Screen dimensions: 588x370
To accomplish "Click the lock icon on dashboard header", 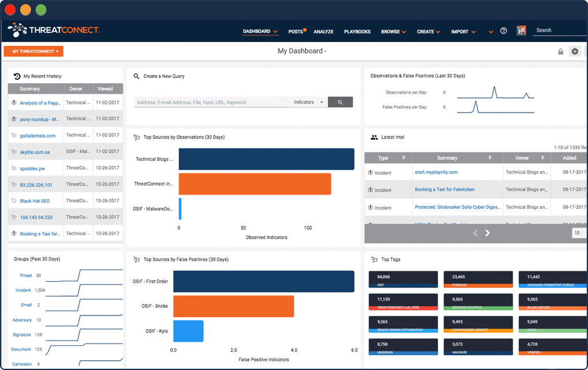I will click(560, 51).
